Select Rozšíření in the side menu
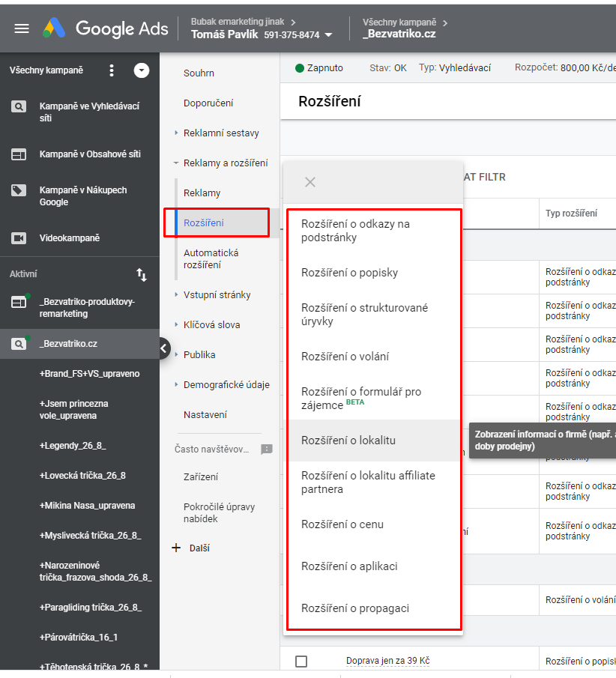 (203, 223)
